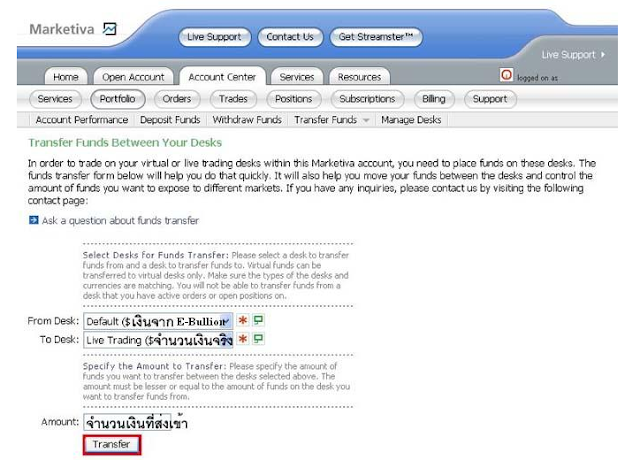Click Account Performance link
Image resolution: width=640 pixels, height=460 pixels.
coord(82,120)
